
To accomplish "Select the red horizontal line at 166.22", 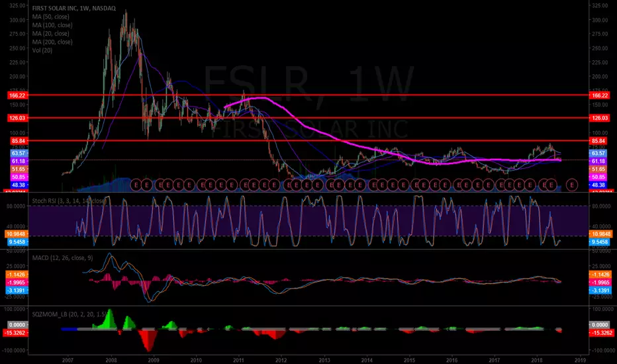I will click(308, 95).
